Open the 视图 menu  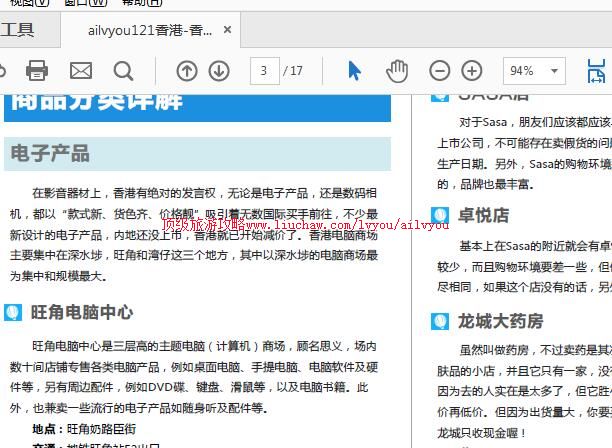pos(29,3)
